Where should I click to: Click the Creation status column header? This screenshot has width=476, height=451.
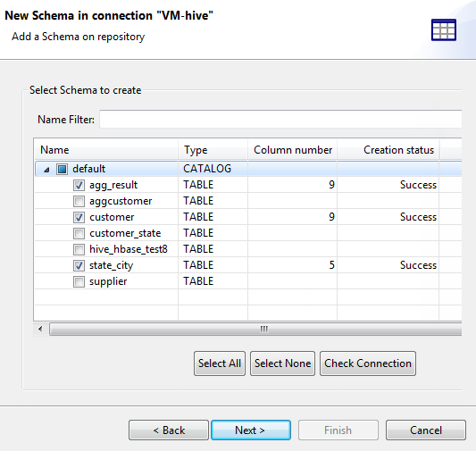tap(388, 150)
